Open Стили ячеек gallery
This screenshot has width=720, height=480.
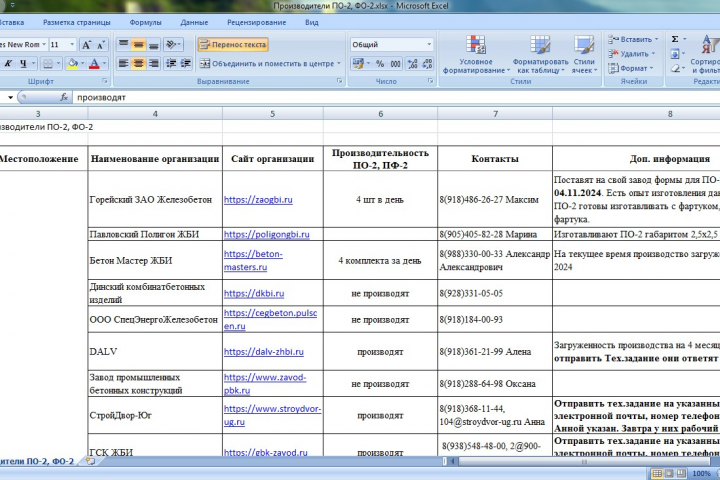tap(584, 54)
